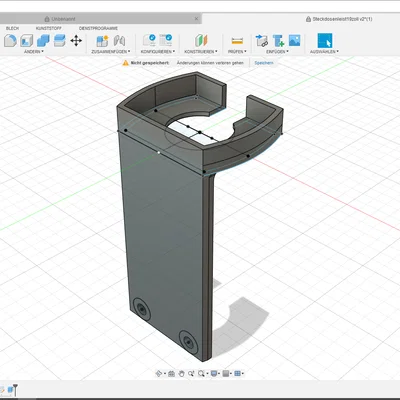Select the Offset Face tool icon
Screen dimensions: 400x400
click(x=59, y=41)
